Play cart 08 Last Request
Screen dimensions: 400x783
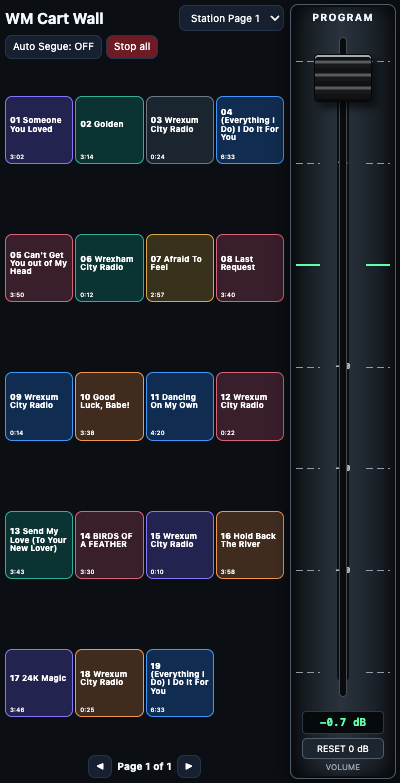pos(250,268)
